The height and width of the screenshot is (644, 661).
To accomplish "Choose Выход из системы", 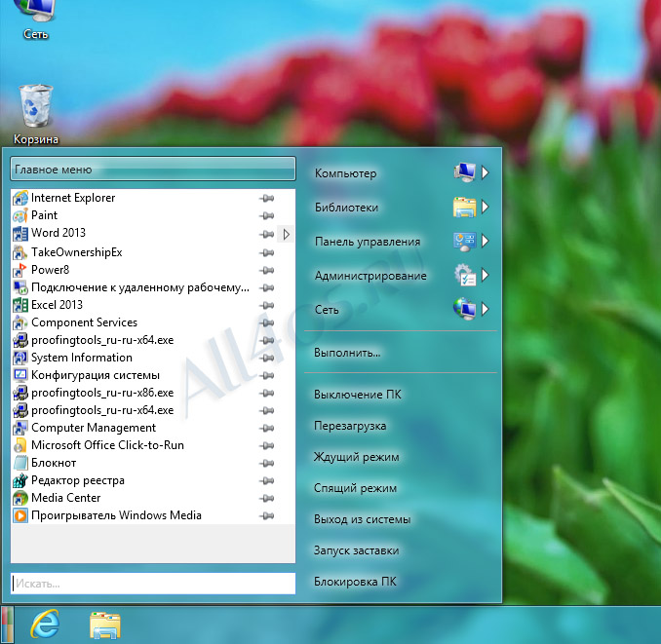I will (362, 519).
